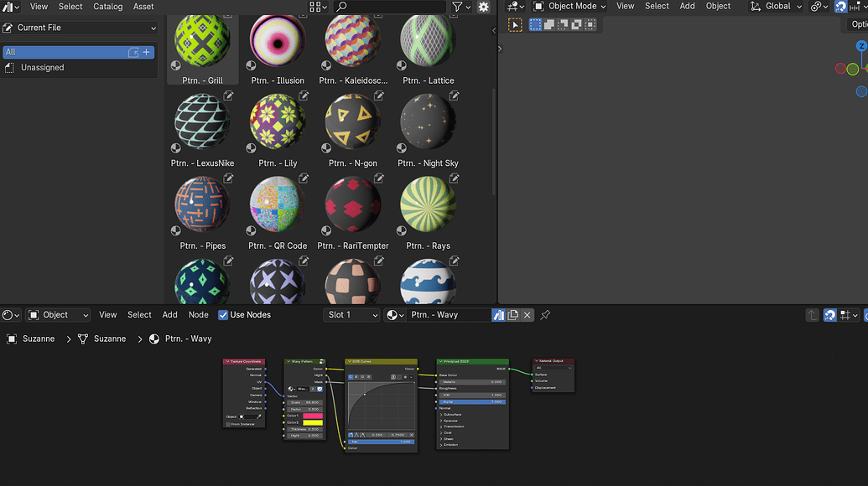Click edit icon on Ptrn. - Pipes asset
Viewport: 868px width, 486px height.
tap(228, 178)
